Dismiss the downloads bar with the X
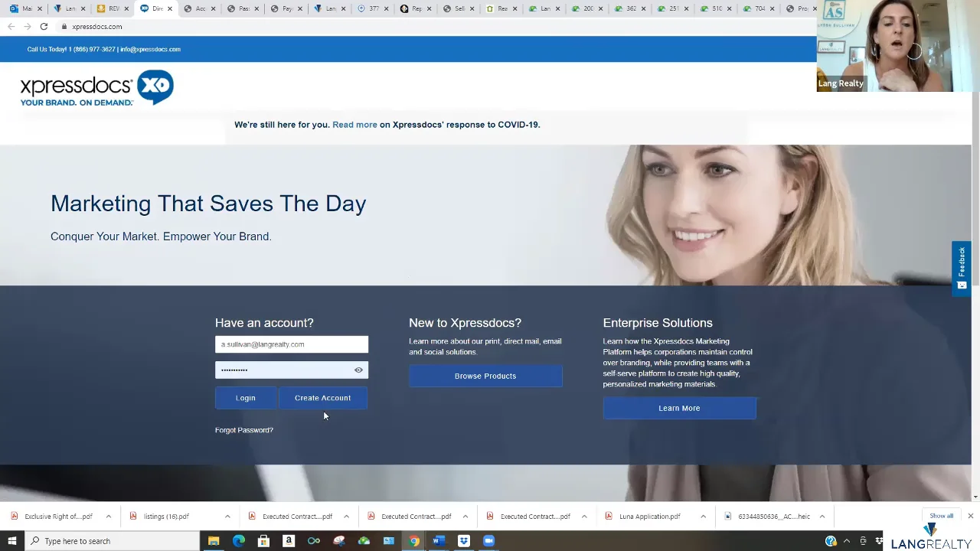Image resolution: width=980 pixels, height=551 pixels. point(970,516)
